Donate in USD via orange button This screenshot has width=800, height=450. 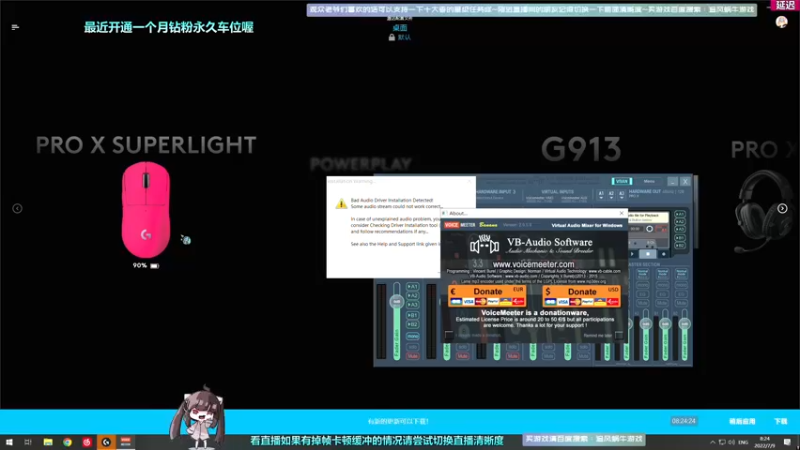tap(582, 296)
